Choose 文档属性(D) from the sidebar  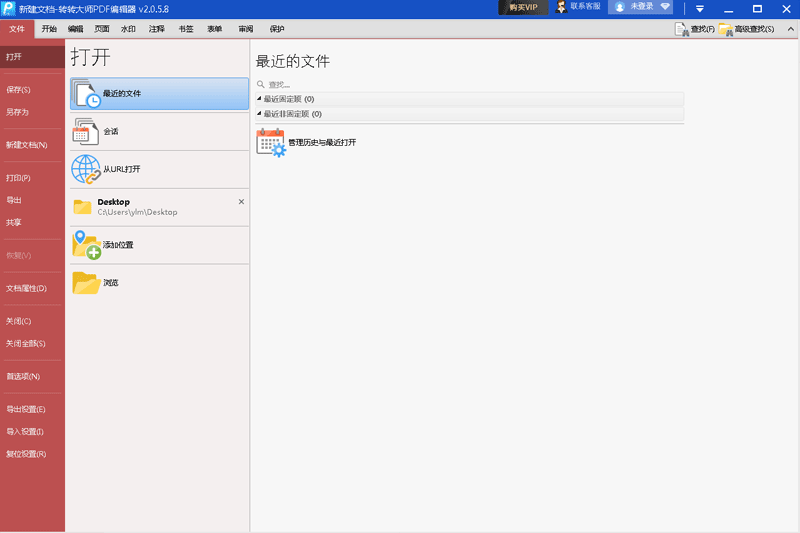coord(26,288)
